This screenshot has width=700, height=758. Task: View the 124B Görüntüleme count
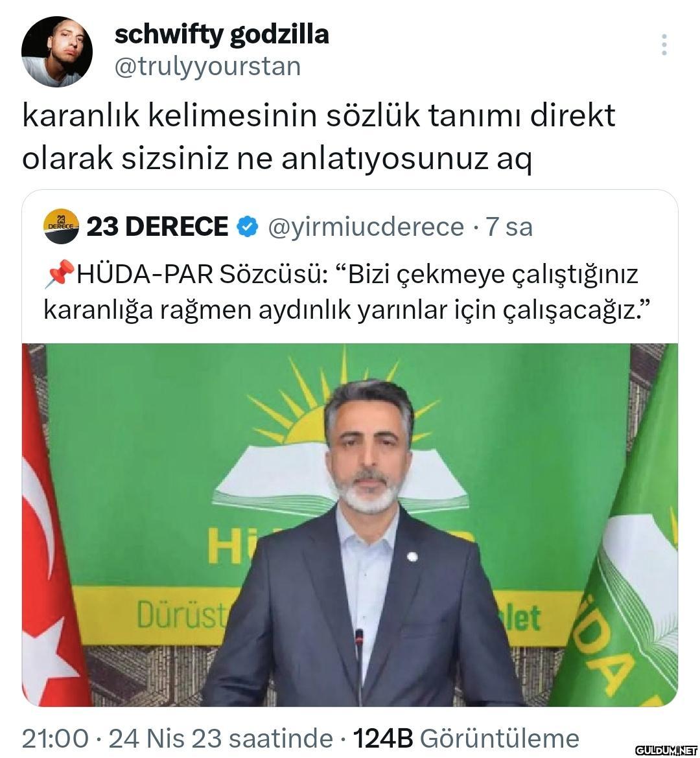pos(466,738)
